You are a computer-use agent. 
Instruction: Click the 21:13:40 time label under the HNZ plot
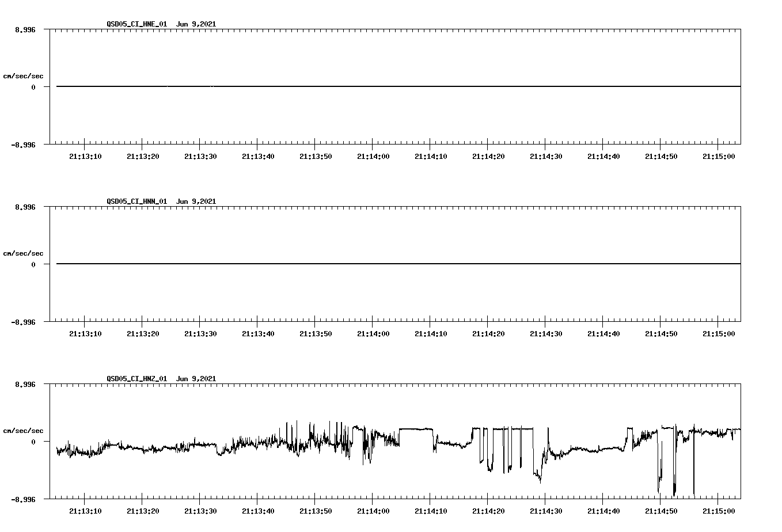pos(258,511)
